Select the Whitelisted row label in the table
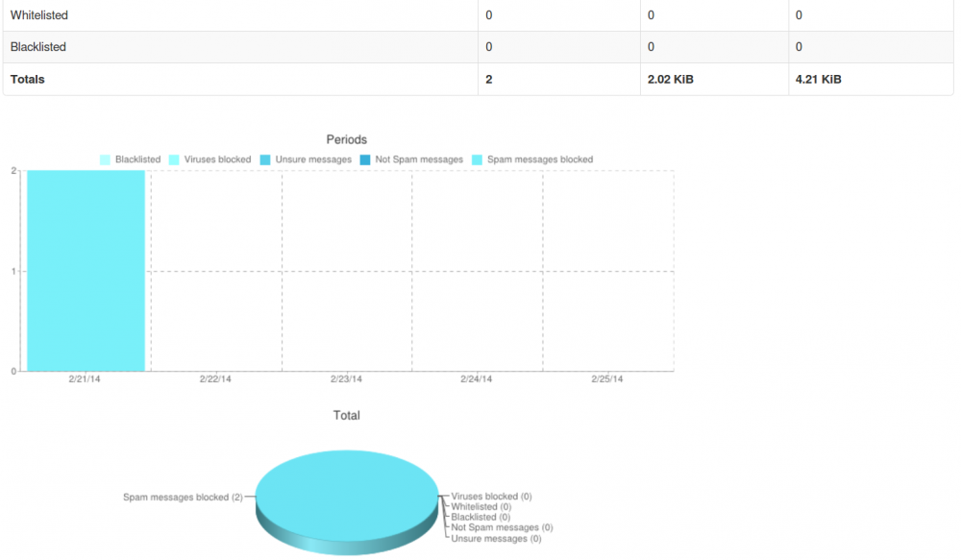The width and height of the screenshot is (961, 560). pyautogui.click(x=39, y=15)
